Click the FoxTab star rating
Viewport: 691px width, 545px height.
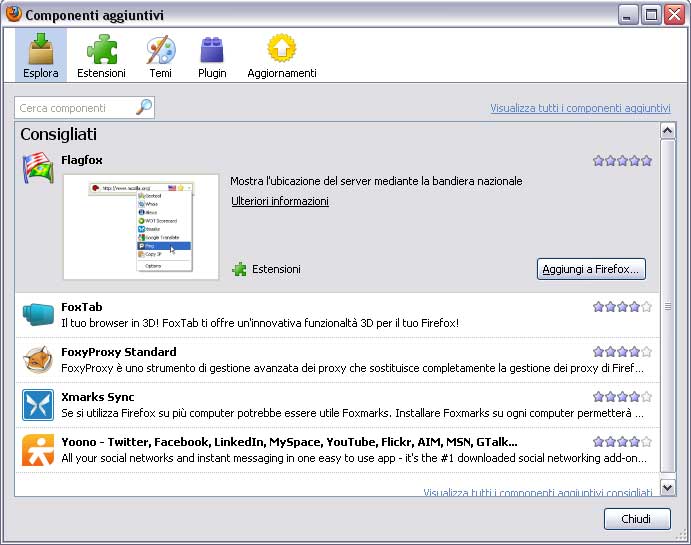tap(622, 307)
